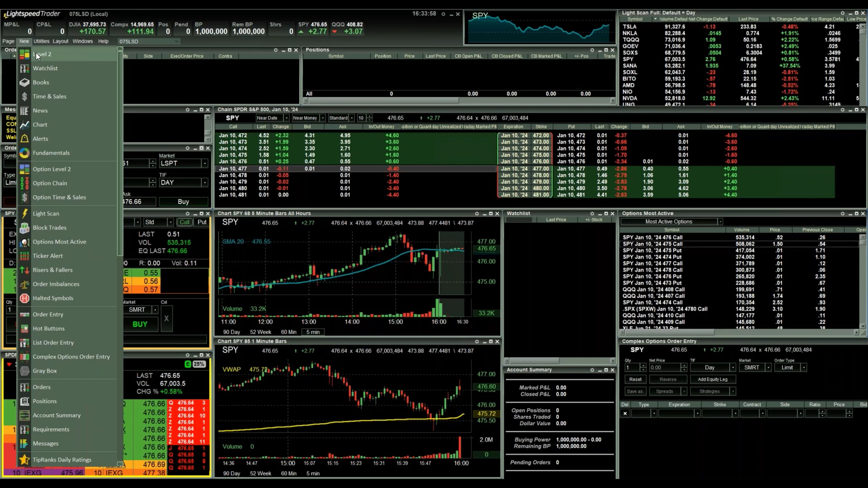Open TipRanks Daily Ratings star icon
868x488 pixels.
24,460
